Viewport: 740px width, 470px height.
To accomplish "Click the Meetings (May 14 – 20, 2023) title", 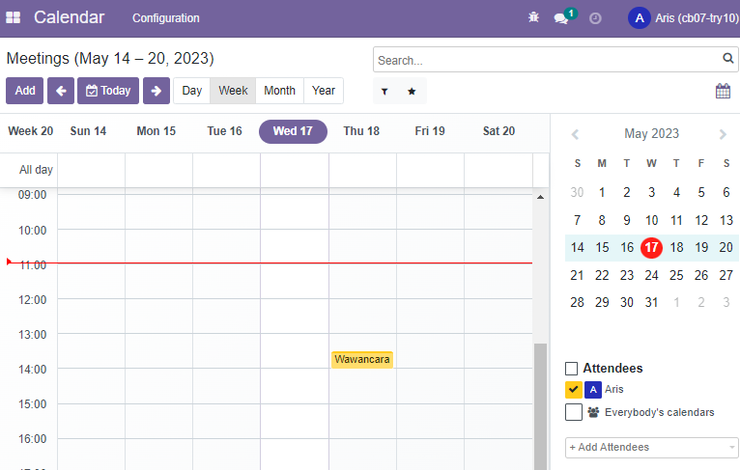I will click(110, 59).
